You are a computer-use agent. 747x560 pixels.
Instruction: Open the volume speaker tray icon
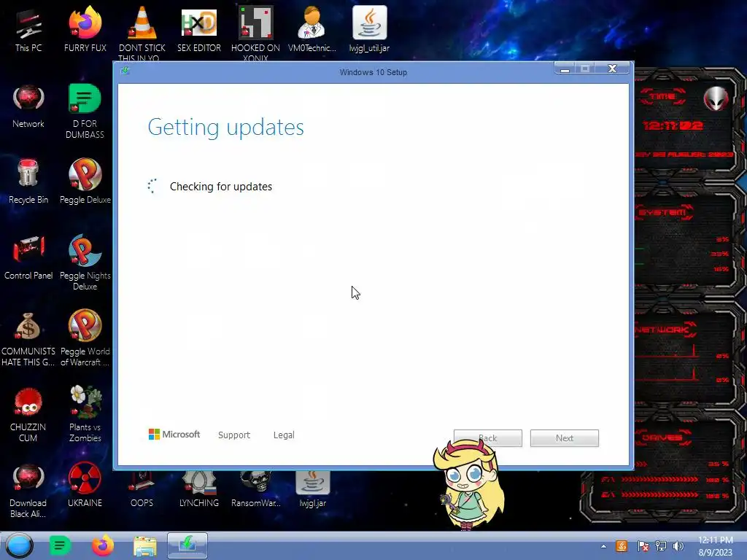tap(678, 546)
